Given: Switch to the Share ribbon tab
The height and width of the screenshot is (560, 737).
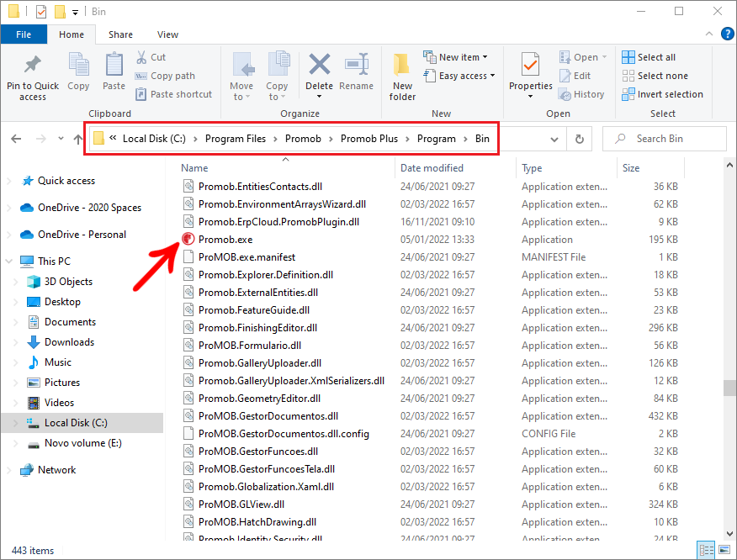Looking at the screenshot, I should pos(120,34).
